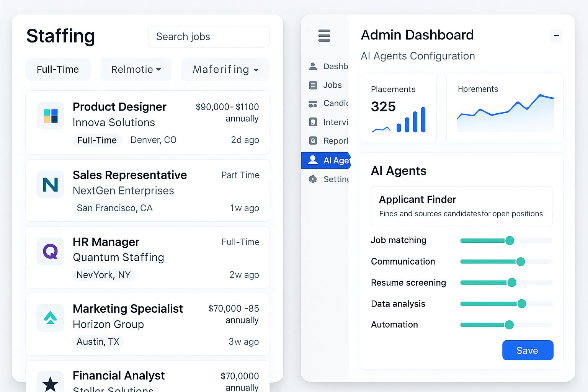Click the Save button
Image resolution: width=588 pixels, height=392 pixels.
pyautogui.click(x=528, y=350)
